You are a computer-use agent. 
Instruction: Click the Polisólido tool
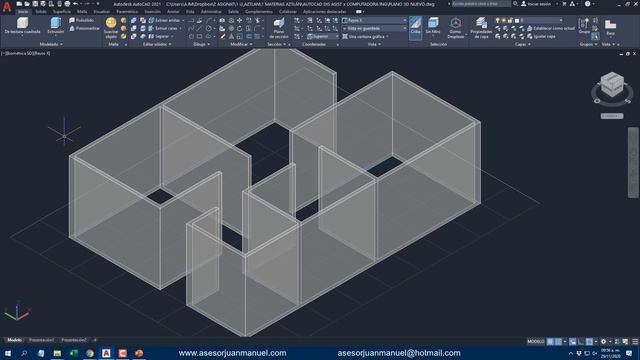pos(82,20)
